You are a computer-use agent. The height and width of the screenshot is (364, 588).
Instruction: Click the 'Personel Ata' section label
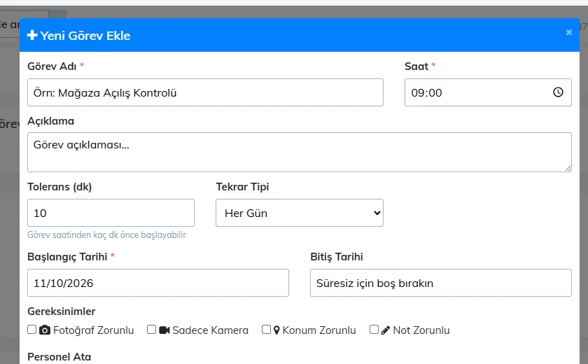(x=59, y=357)
